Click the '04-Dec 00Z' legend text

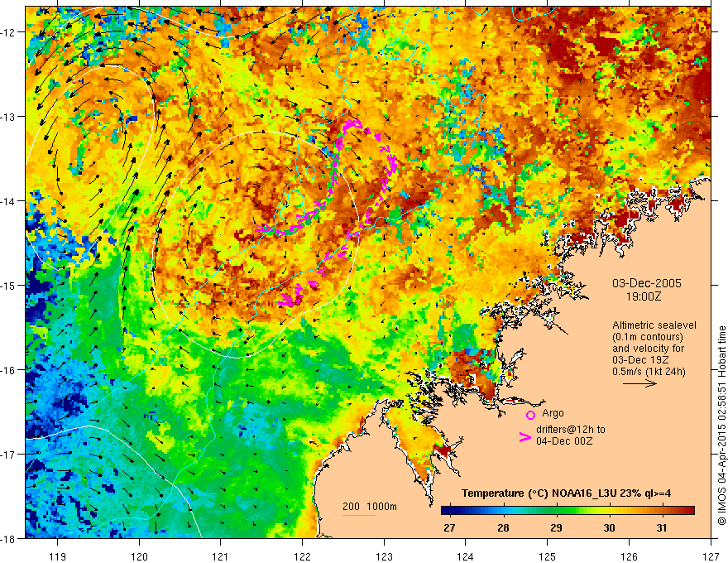pyautogui.click(x=564, y=441)
